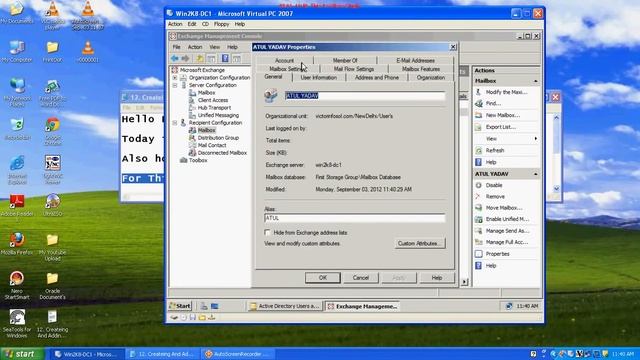Switch to Account tab
This screenshot has width=640, height=360.
(284, 60)
